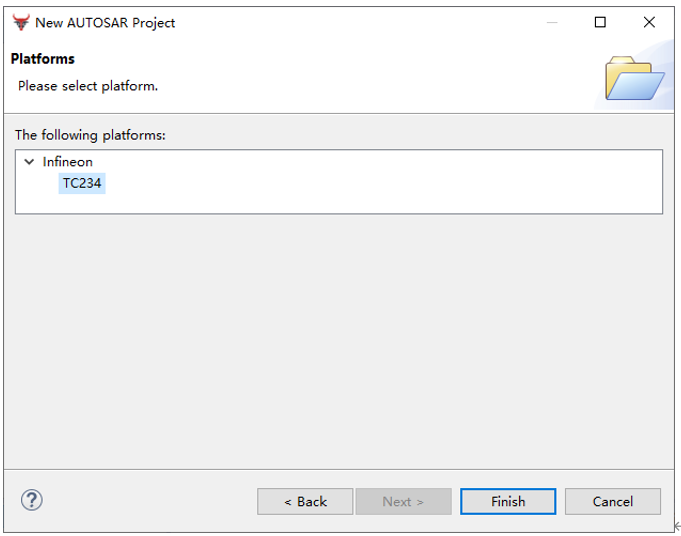Close the New AUTOSAR Project dialog
This screenshot has height=536, width=681.
pos(649,22)
